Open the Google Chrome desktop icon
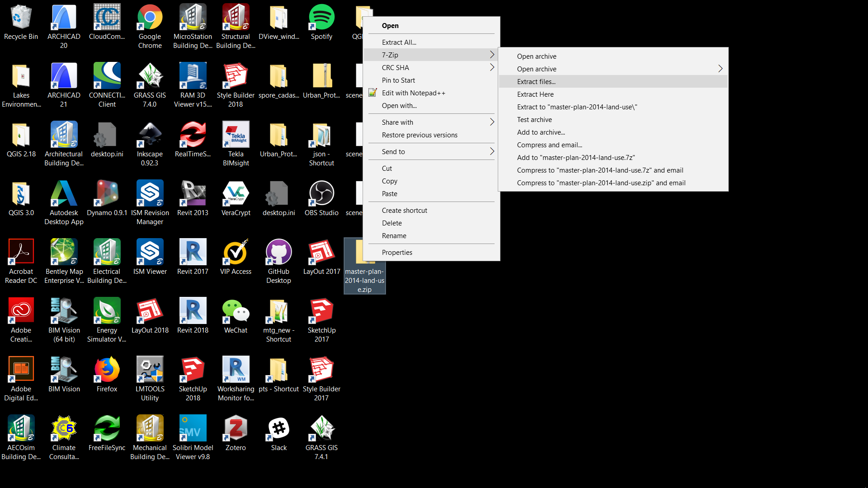Screen dimensions: 868x488 coord(150,19)
